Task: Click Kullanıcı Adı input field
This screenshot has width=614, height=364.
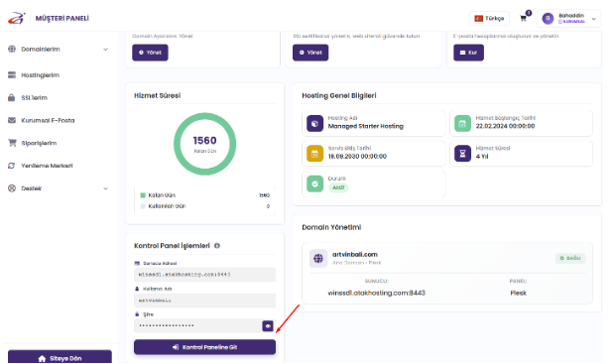Action: (204, 301)
